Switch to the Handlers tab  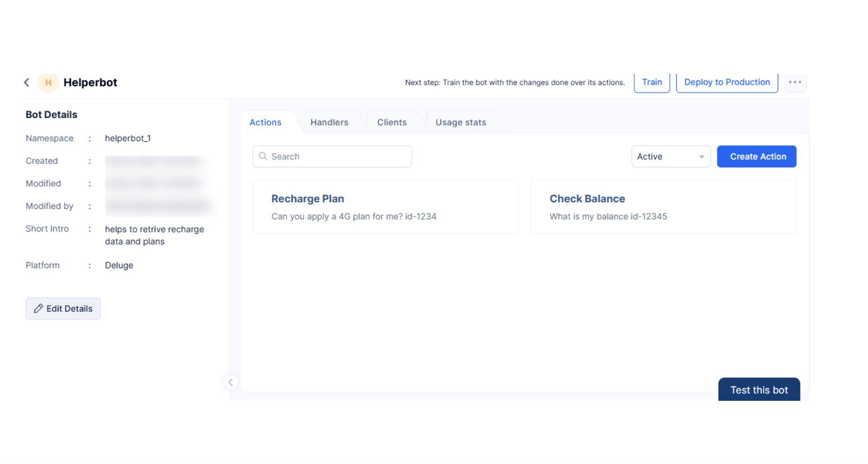(329, 122)
